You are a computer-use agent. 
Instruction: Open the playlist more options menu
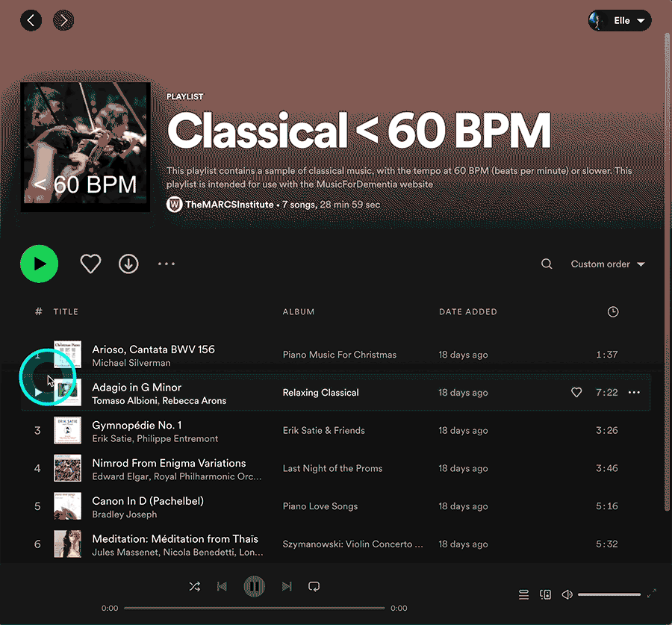click(x=167, y=264)
